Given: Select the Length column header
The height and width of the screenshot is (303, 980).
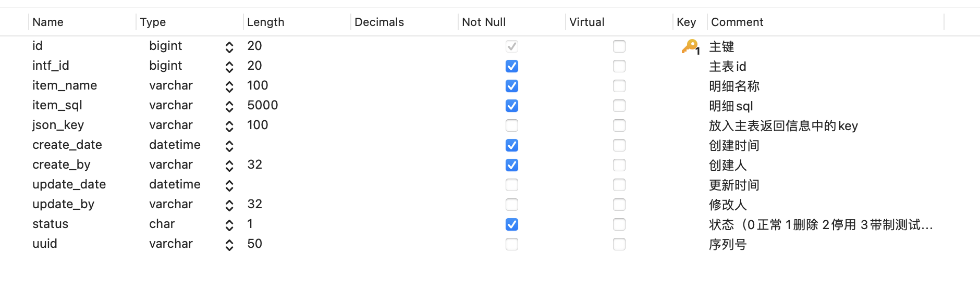Looking at the screenshot, I should click(x=266, y=22).
